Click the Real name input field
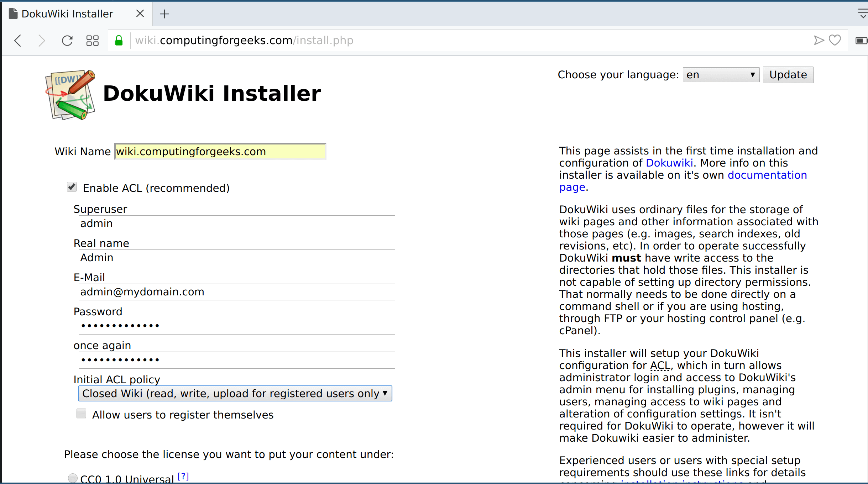 [236, 258]
